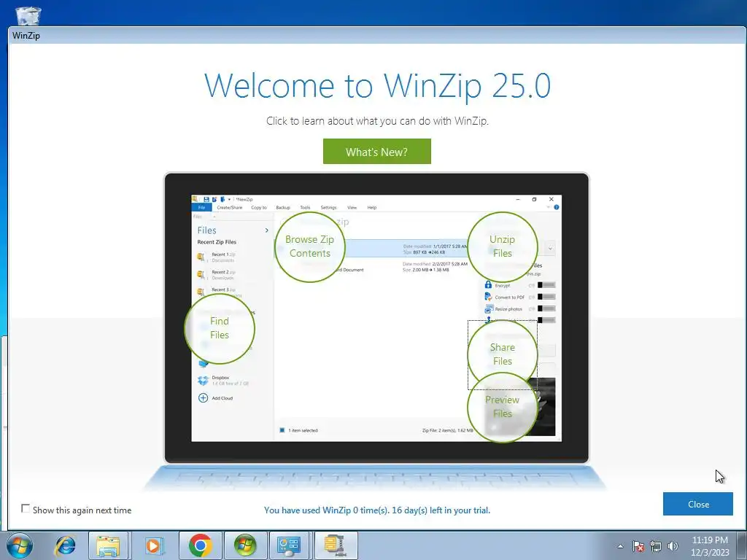The height and width of the screenshot is (560, 747).
Task: Select the Preview Files circle
Action: click(502, 407)
